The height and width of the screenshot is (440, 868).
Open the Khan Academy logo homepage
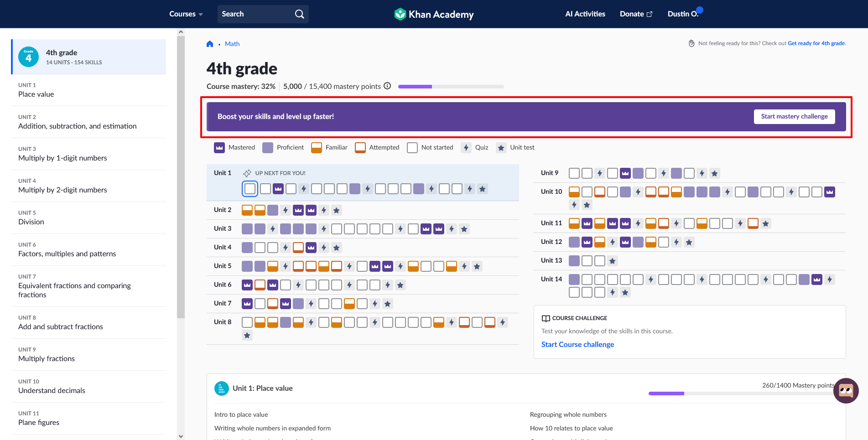(x=434, y=14)
